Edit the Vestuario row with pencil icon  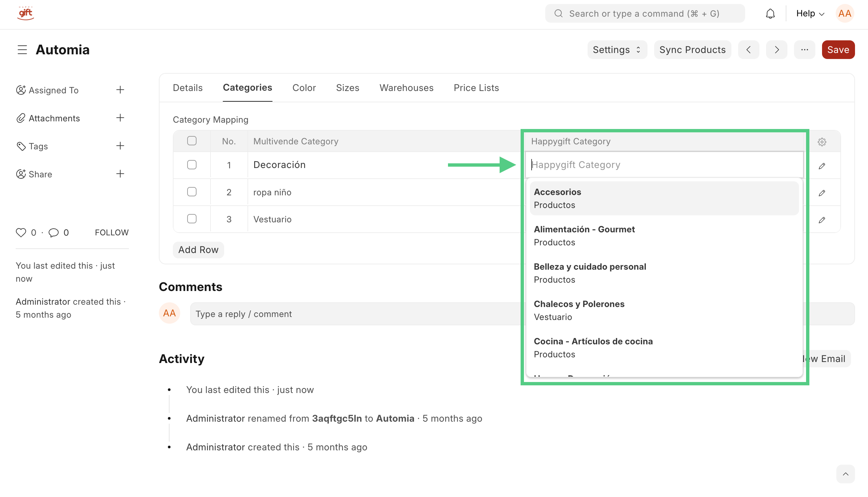822,220
